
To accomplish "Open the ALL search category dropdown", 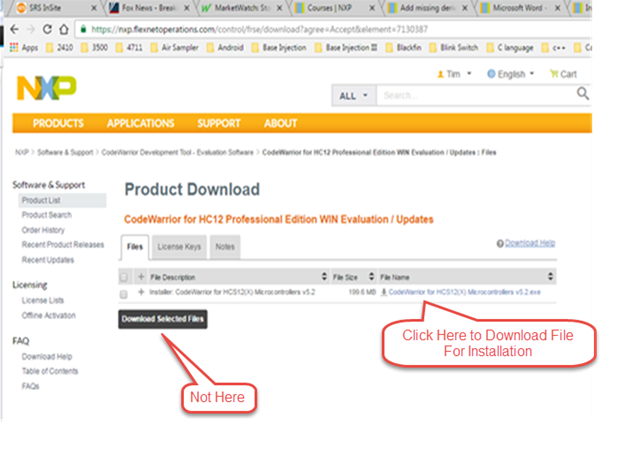I will (x=354, y=95).
